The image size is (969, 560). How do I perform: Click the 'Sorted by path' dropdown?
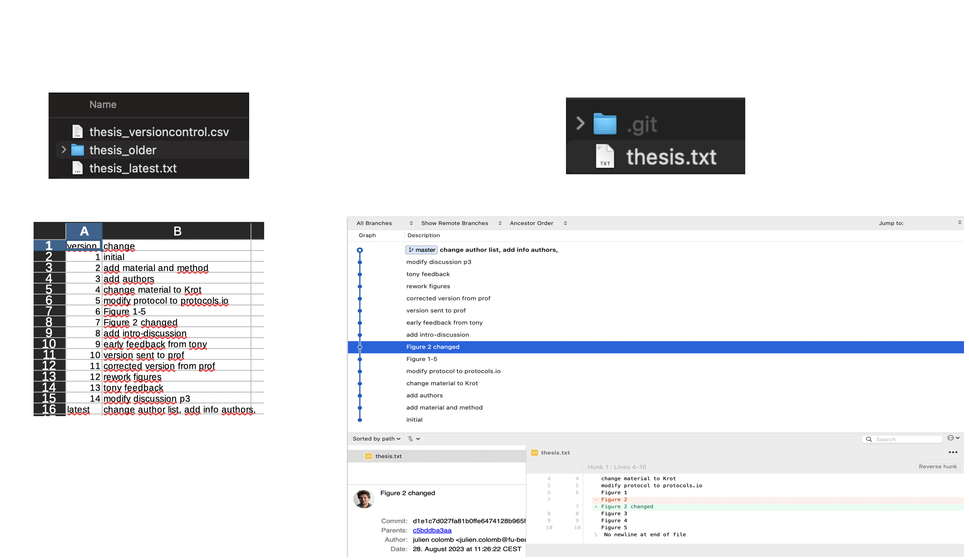[x=377, y=439]
